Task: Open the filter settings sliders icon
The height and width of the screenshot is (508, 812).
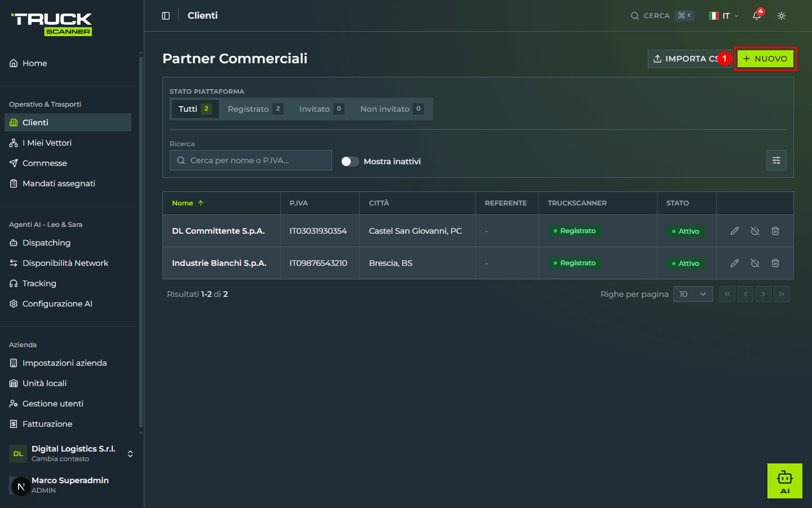Action: (776, 160)
